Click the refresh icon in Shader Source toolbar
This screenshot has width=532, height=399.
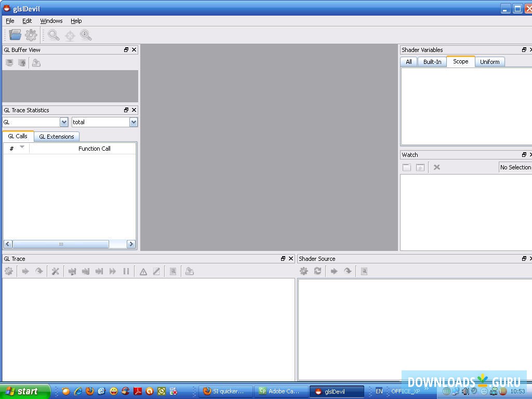coord(317,271)
